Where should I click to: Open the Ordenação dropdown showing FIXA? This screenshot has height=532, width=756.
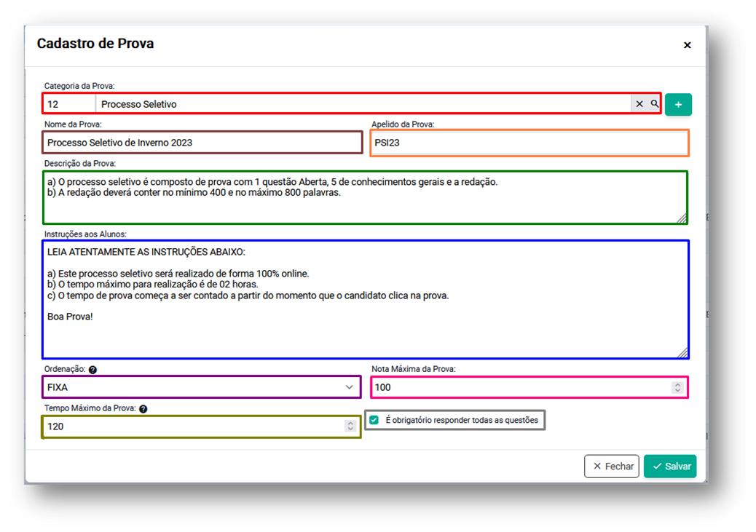click(x=202, y=387)
